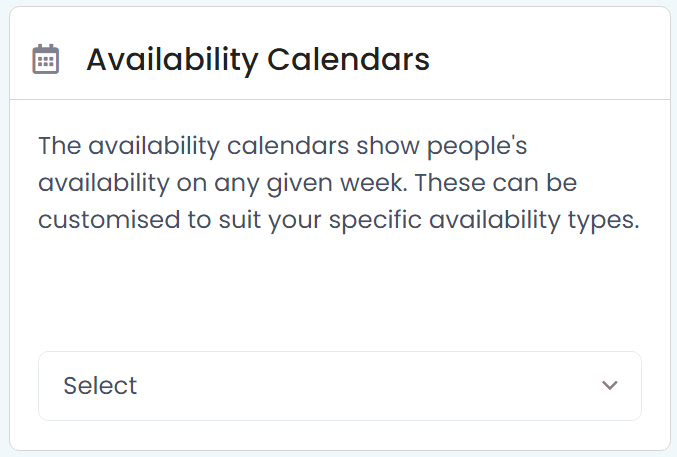The height and width of the screenshot is (457, 677).
Task: Click the empty area above Select box
Action: pyautogui.click(x=340, y=294)
